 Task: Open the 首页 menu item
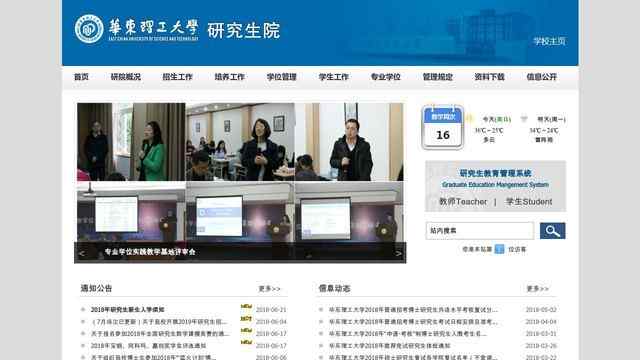point(81,77)
